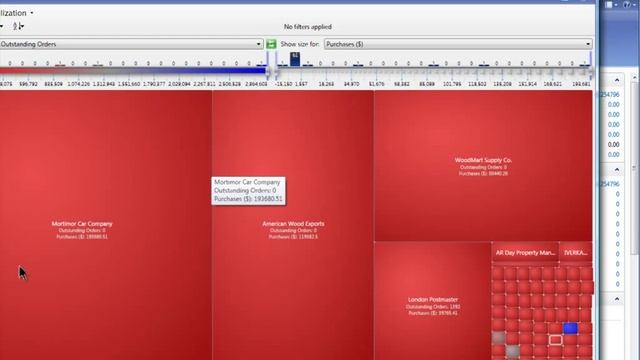
Task: Collapse the top section of the right panel
Action: point(617,80)
